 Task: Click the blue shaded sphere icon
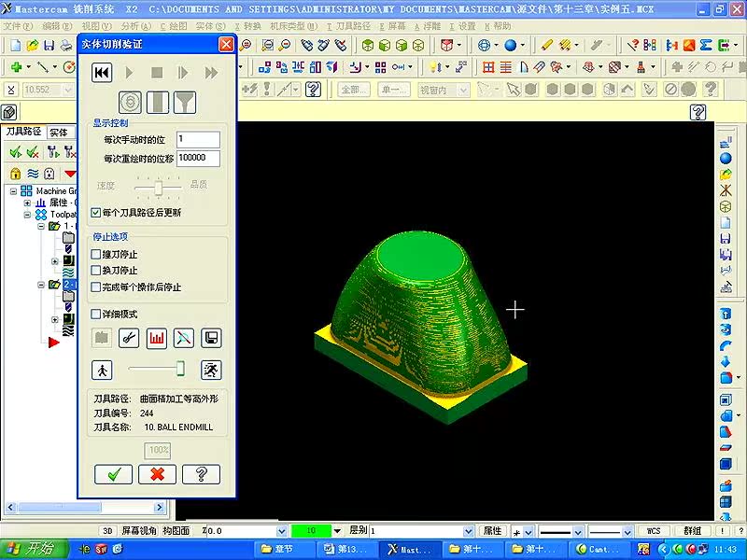511,45
